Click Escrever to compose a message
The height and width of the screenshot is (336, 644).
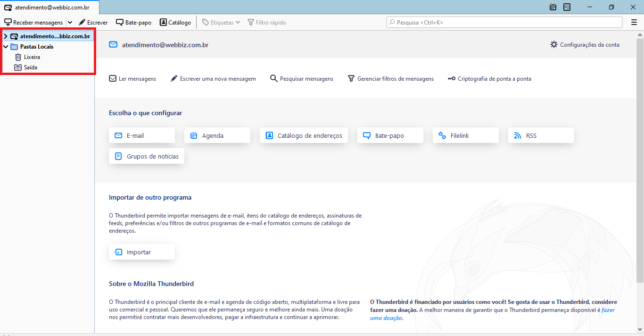pos(93,22)
